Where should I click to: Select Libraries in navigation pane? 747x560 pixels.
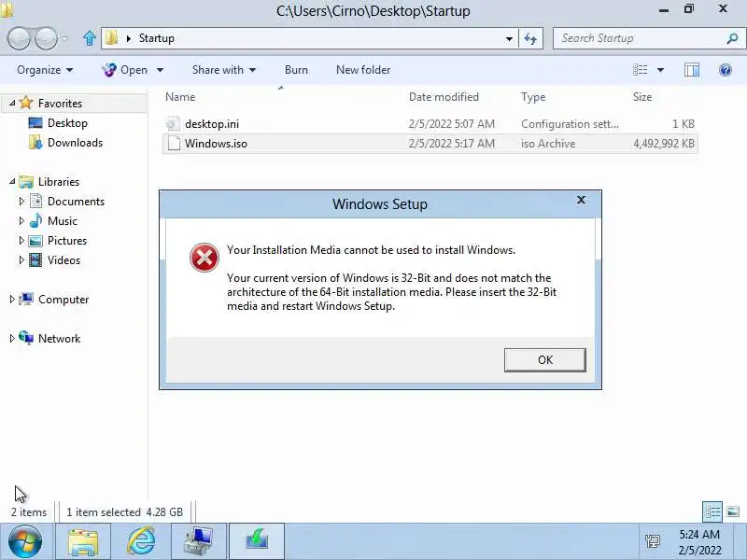(x=59, y=182)
